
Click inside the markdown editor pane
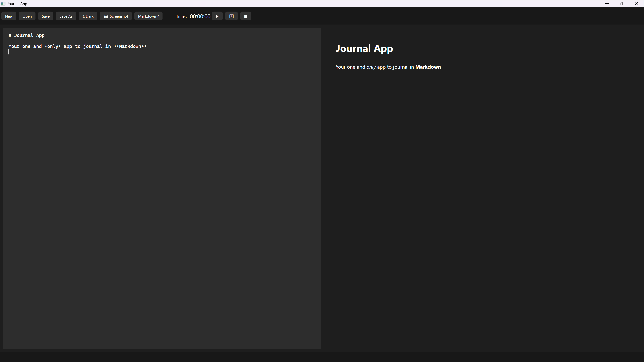click(162, 188)
